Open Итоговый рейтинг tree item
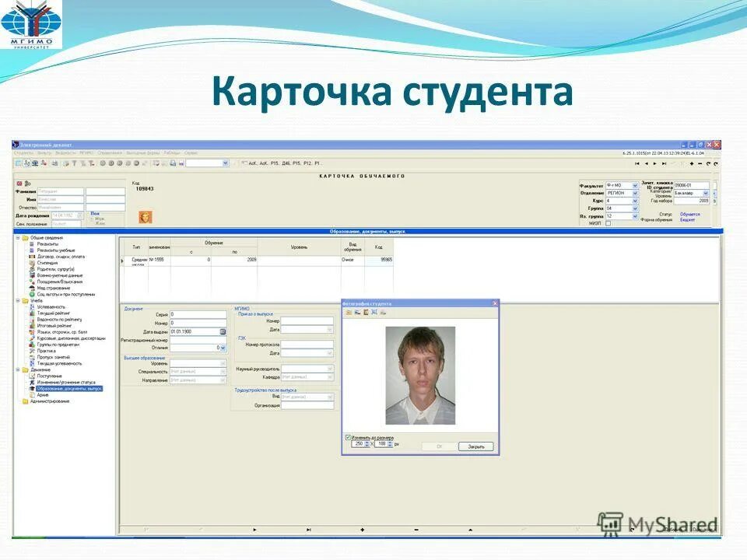 pyautogui.click(x=54, y=326)
